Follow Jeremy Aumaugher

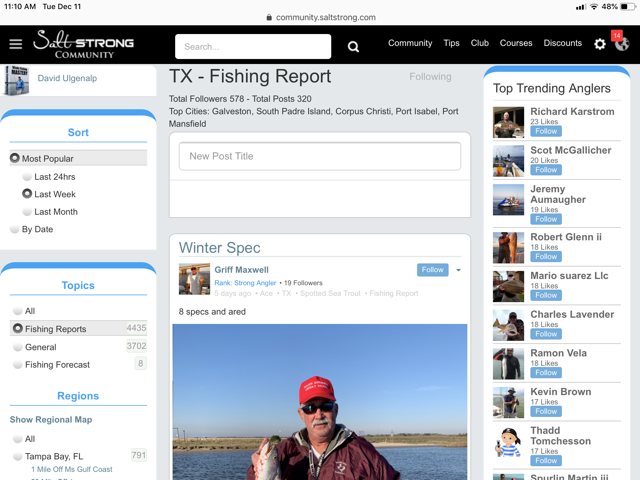click(546, 219)
